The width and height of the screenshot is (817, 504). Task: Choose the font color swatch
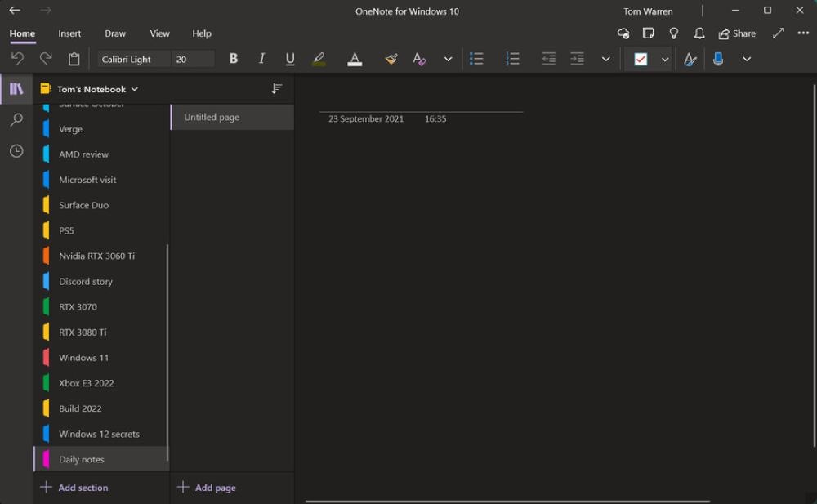pyautogui.click(x=355, y=59)
